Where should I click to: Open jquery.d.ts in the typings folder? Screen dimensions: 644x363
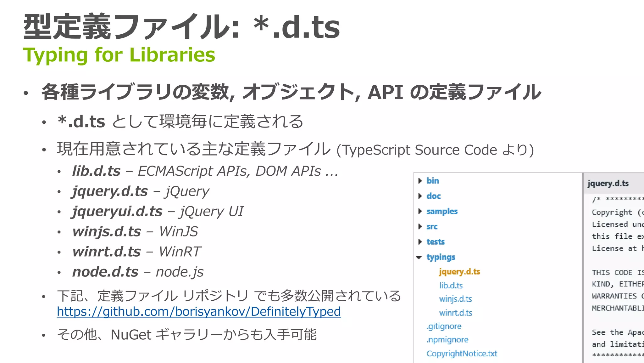tap(459, 271)
